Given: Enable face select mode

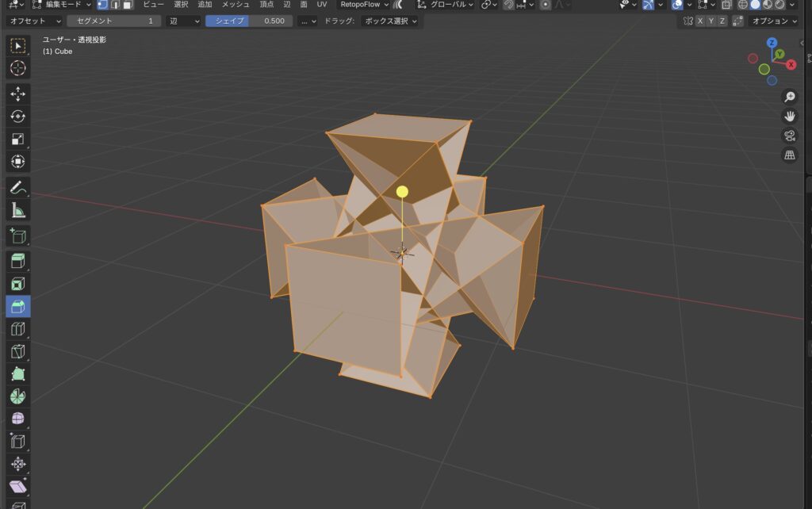Looking at the screenshot, I should tap(128, 5).
